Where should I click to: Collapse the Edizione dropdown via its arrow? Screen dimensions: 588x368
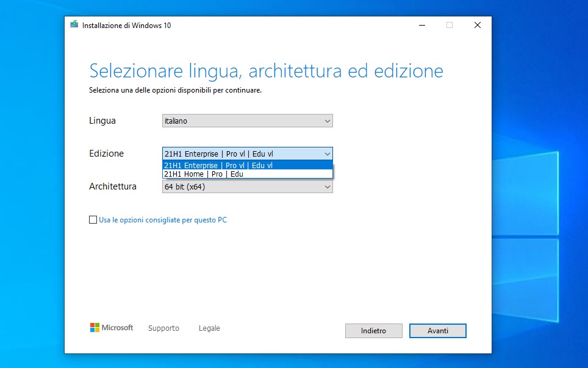point(328,154)
